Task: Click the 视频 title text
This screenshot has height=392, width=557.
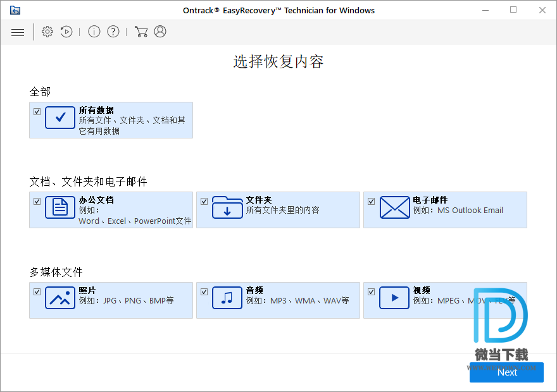Action: [x=422, y=291]
